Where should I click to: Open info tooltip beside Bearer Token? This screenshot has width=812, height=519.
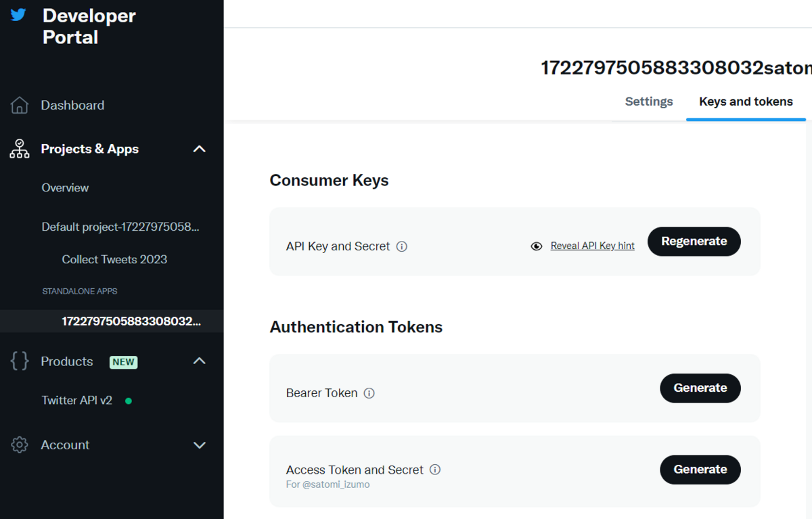(369, 393)
